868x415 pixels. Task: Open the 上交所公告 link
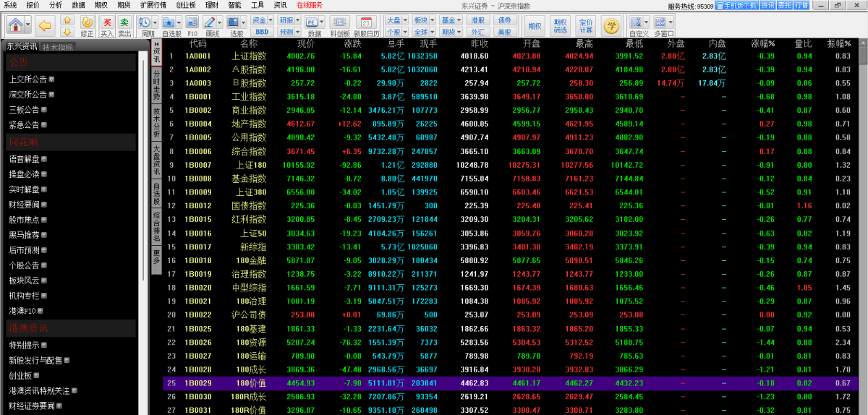pos(29,79)
